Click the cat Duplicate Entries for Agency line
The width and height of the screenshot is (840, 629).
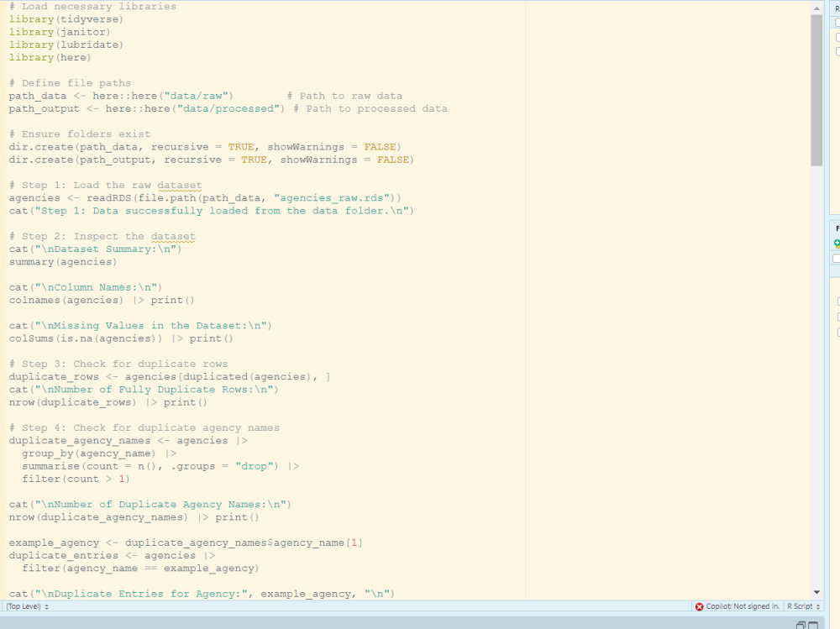202,594
